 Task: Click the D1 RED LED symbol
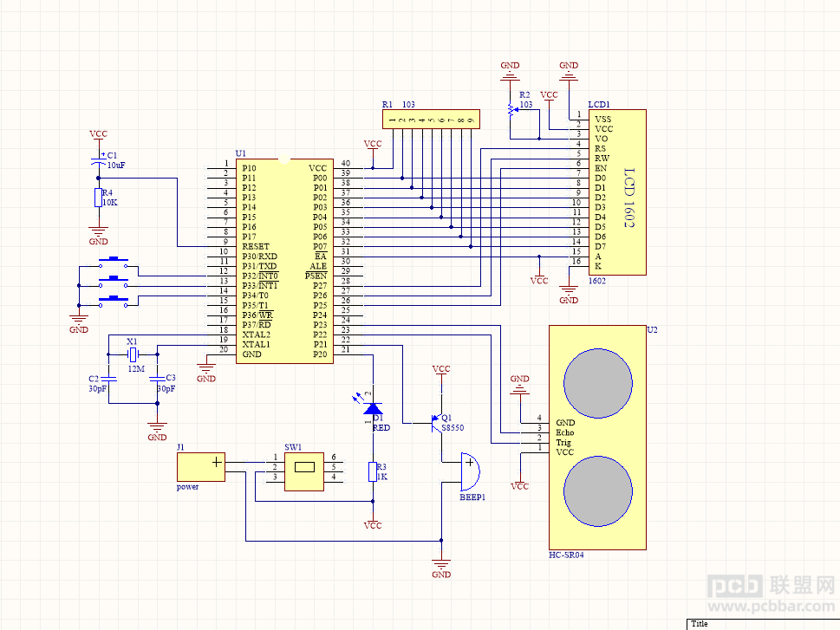pyautogui.click(x=373, y=410)
